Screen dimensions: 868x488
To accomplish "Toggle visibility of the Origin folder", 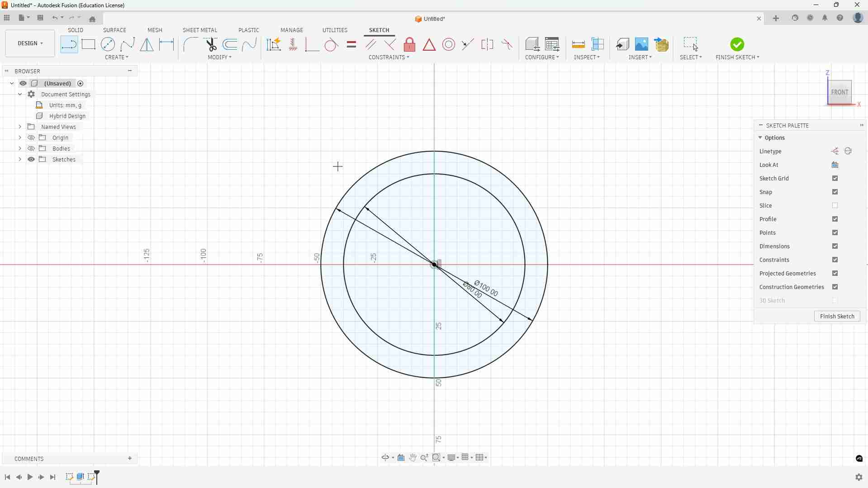I will pyautogui.click(x=31, y=138).
